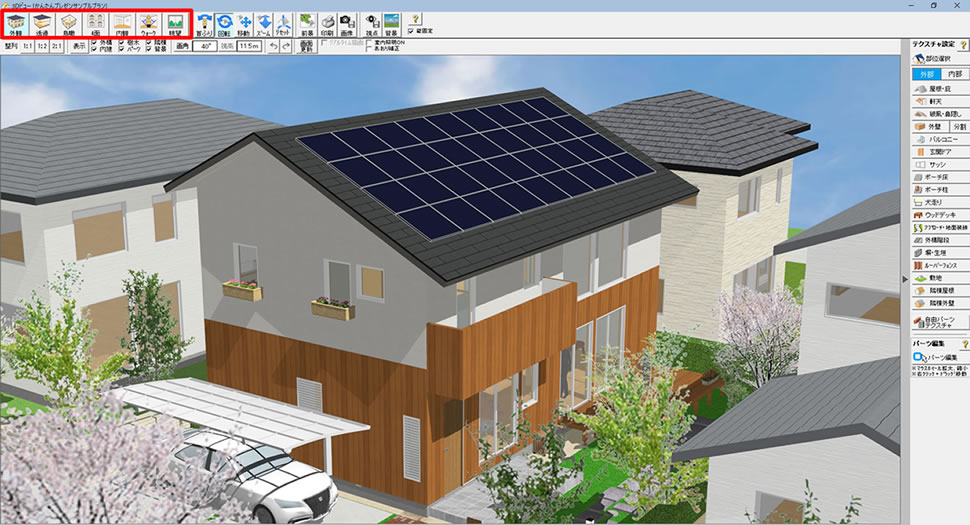Toggle the 背景 display checkbox
Image resolution: width=970 pixels, height=525 pixels.
click(x=149, y=49)
